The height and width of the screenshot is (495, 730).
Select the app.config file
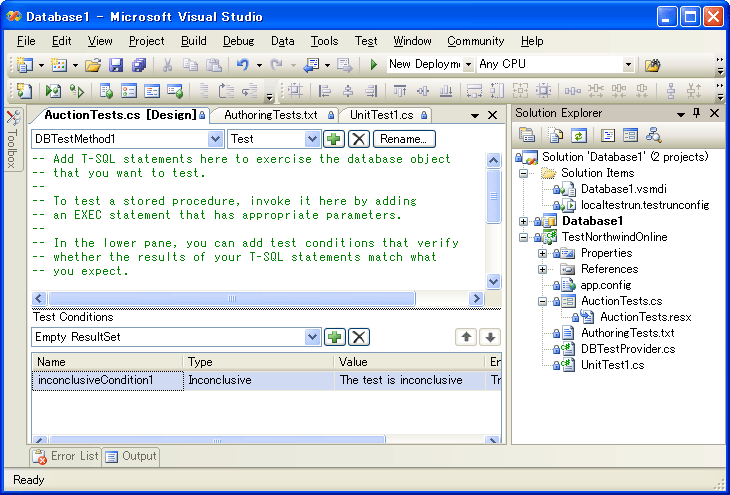(x=606, y=285)
